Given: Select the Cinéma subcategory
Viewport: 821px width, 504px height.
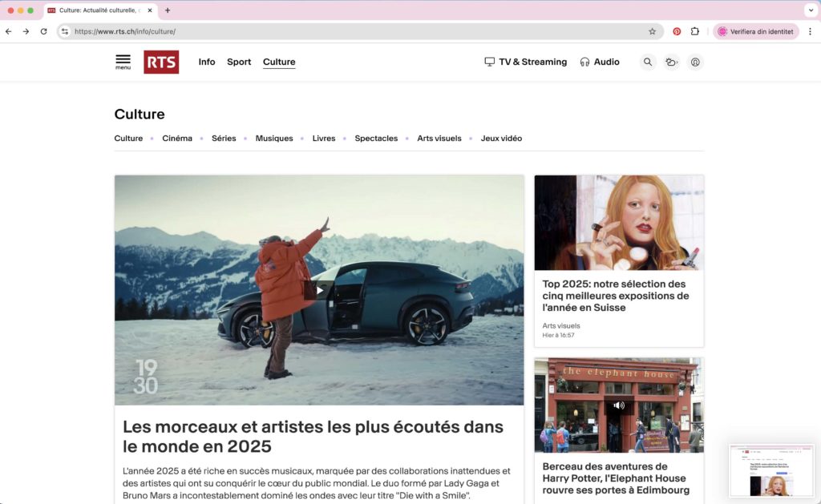Looking at the screenshot, I should point(177,139).
